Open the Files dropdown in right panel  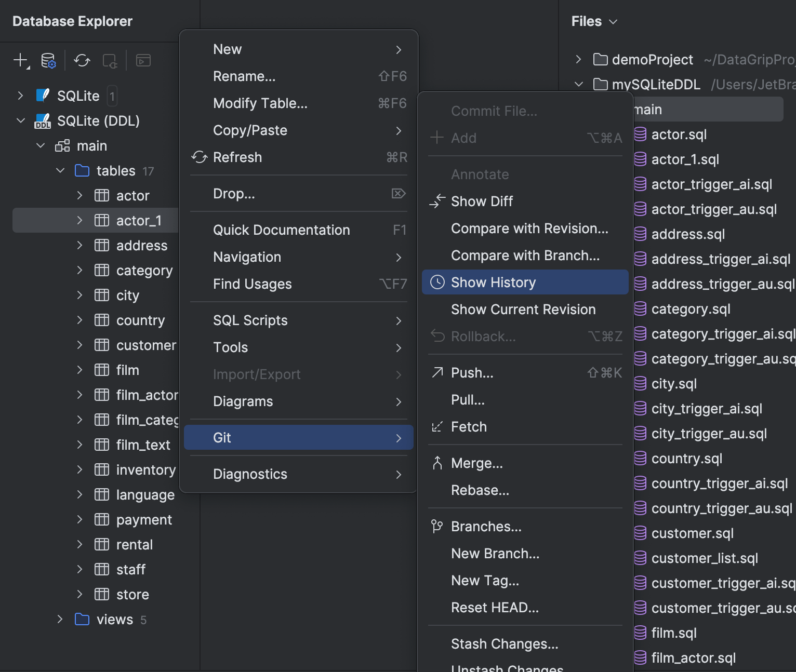[x=613, y=21]
